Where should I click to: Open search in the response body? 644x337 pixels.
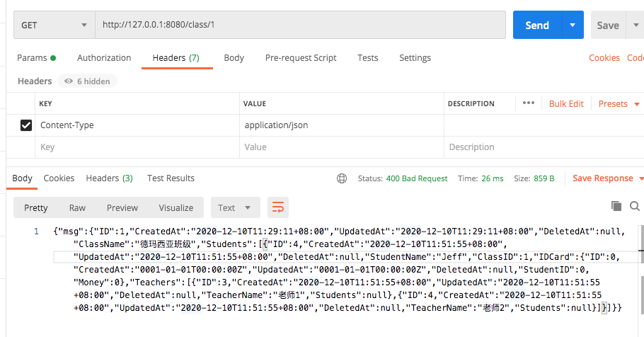[636, 206]
